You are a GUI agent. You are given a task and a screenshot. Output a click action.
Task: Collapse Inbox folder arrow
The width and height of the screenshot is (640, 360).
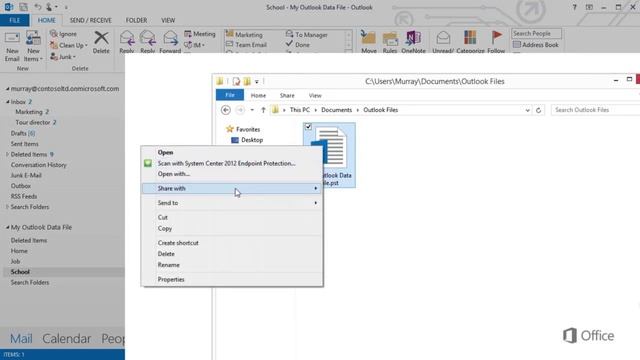coord(7,102)
